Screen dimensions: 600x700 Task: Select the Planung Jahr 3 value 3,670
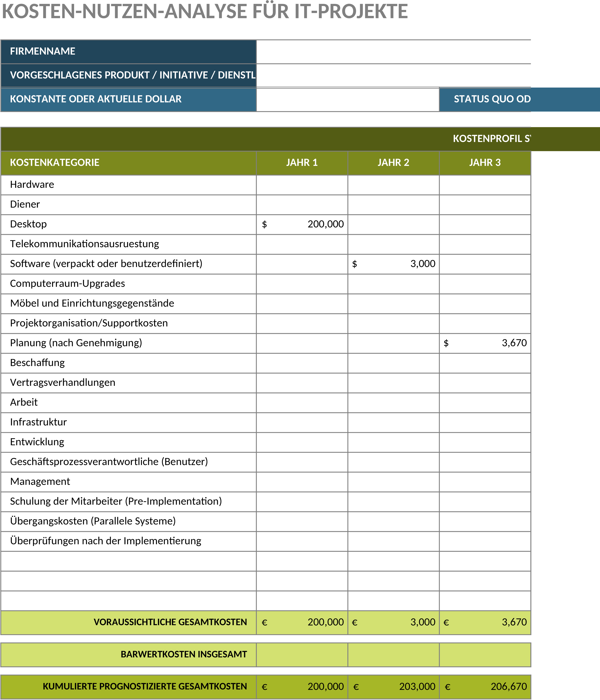tap(485, 343)
